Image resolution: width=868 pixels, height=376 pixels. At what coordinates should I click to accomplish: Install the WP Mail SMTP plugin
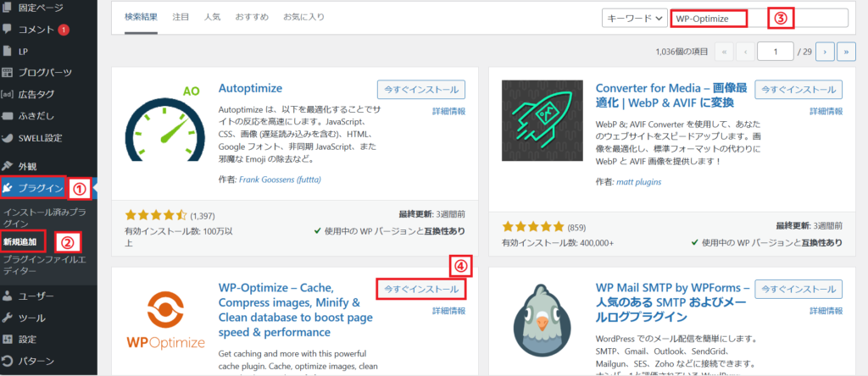(798, 289)
